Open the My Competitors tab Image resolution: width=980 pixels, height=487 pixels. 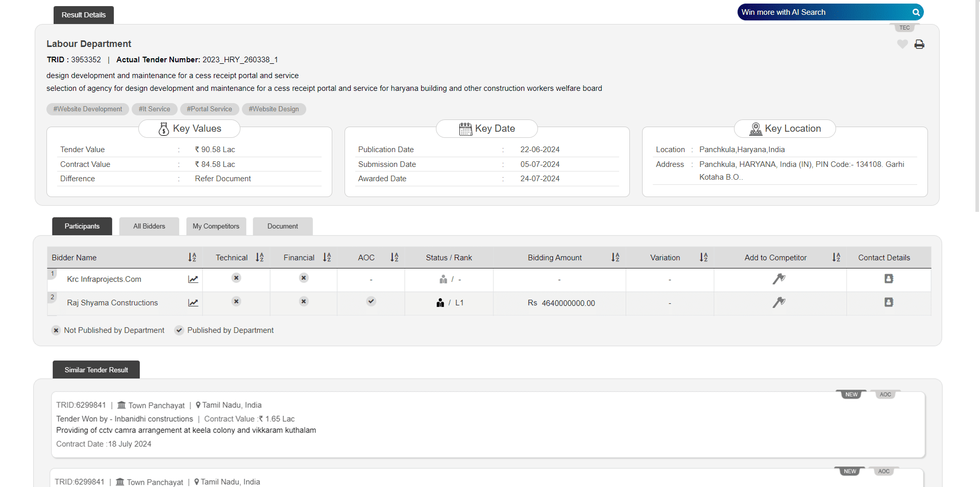point(216,226)
